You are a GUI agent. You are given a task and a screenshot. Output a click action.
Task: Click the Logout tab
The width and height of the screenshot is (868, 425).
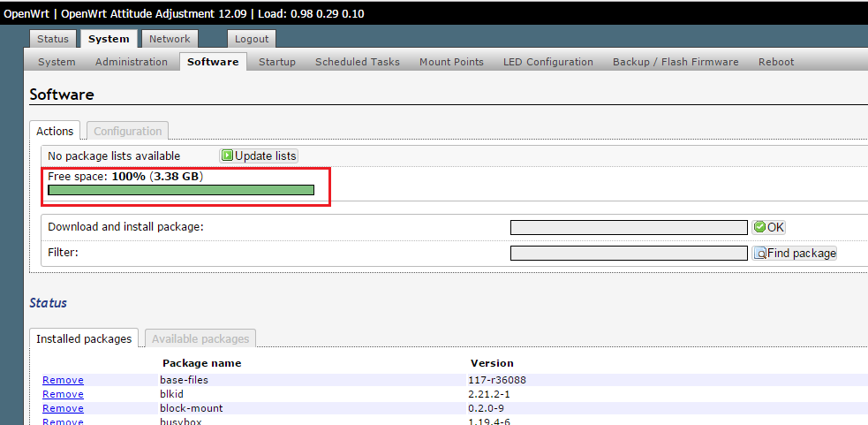tap(252, 39)
